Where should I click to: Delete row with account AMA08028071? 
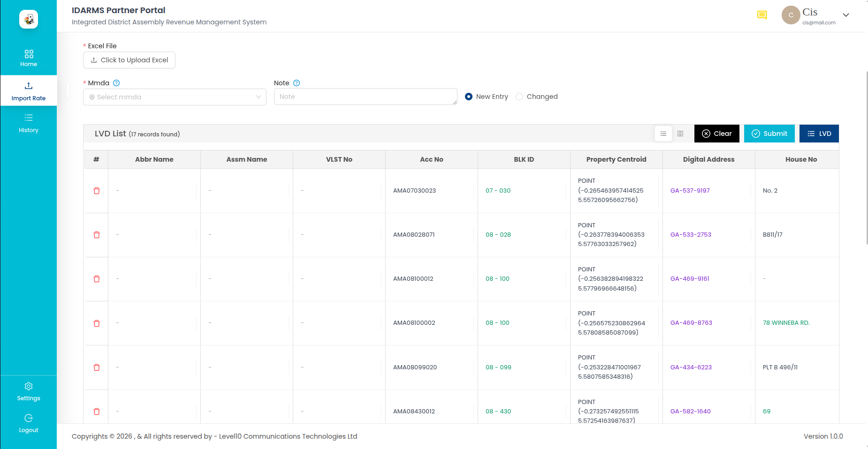[97, 235]
